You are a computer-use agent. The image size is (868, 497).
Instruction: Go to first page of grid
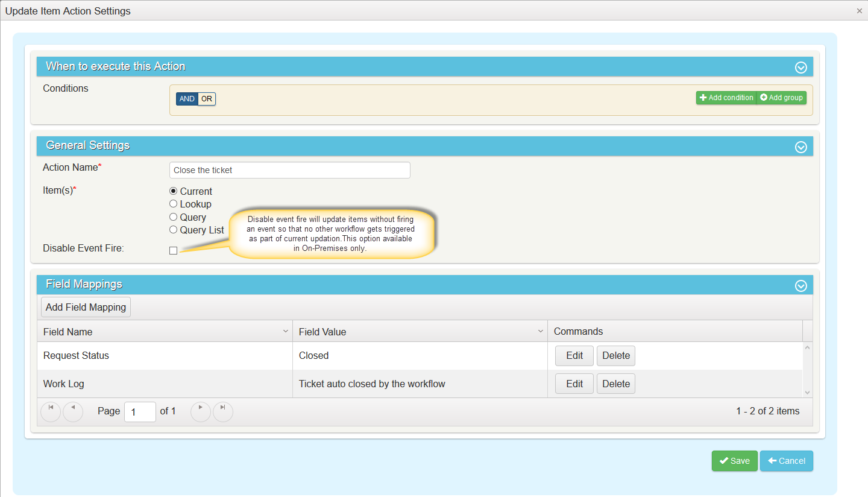pyautogui.click(x=51, y=411)
